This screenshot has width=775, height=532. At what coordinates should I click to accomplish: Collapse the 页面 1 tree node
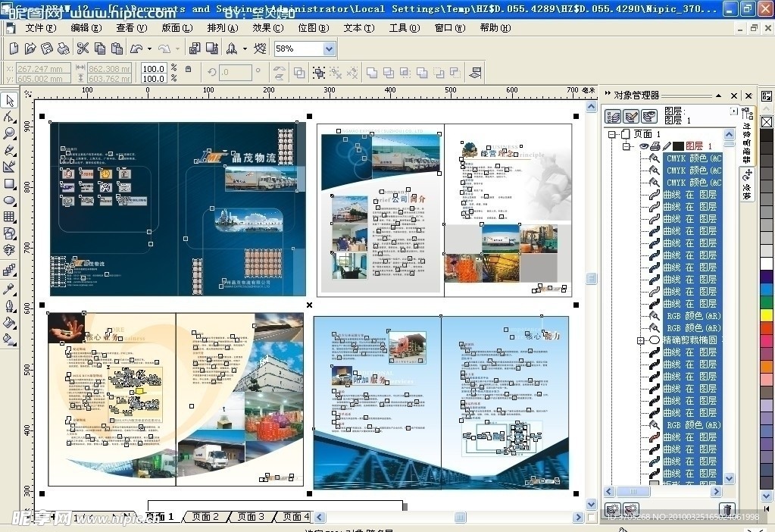click(x=612, y=134)
